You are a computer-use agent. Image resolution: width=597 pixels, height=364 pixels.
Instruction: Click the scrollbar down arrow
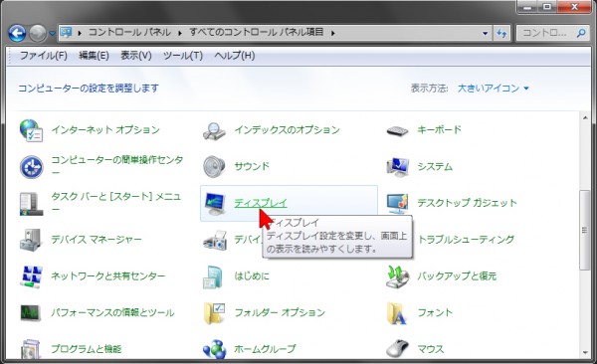(x=585, y=353)
